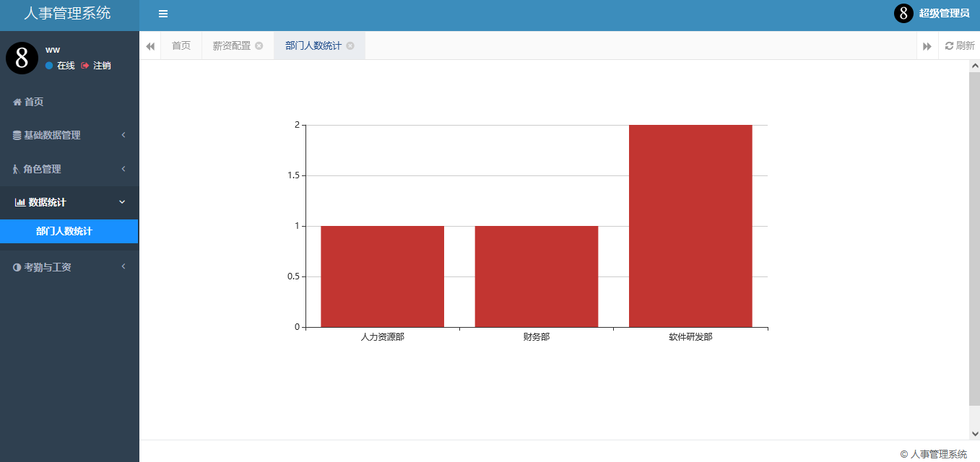Select 部门人数统计 sidebar submenu item
This screenshot has height=462, width=980.
[64, 232]
